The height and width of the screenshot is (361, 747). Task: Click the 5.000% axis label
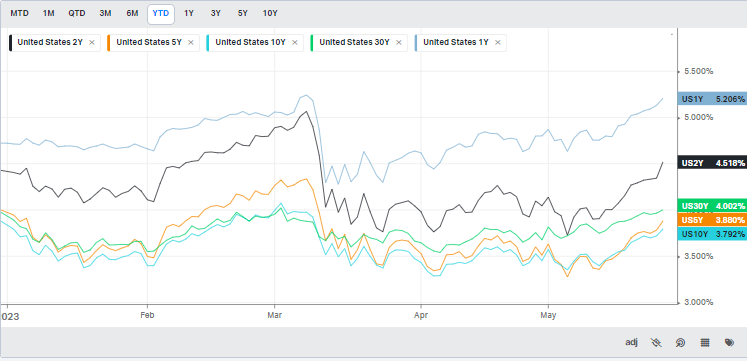699,118
